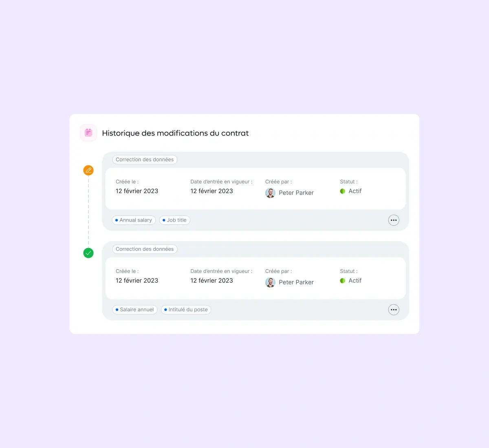This screenshot has width=489, height=448.
Task: Click the pink contract history notepad icon
Action: [88, 133]
